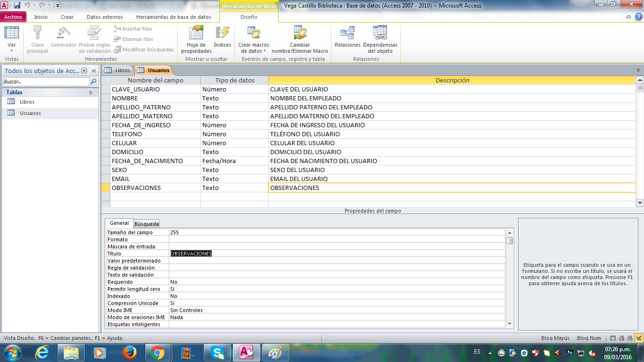
Task: Switch to the Búsqueda properties tab
Action: click(x=146, y=224)
